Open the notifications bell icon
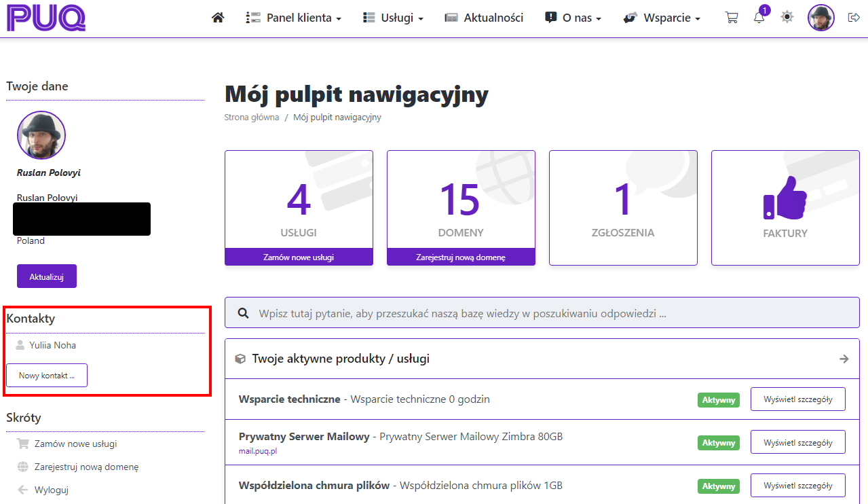868x504 pixels. 759,18
